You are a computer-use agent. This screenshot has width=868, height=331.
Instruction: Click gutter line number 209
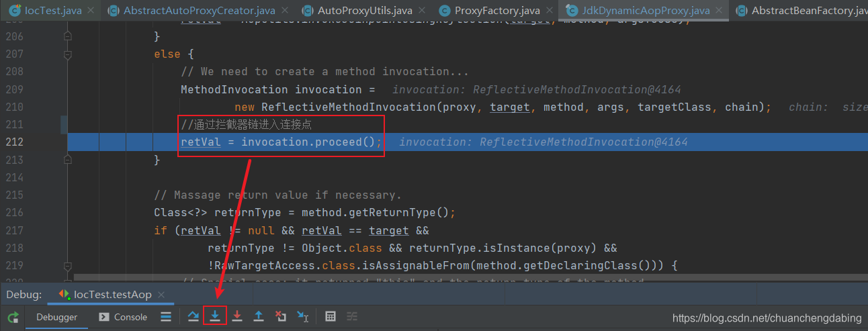(14, 89)
